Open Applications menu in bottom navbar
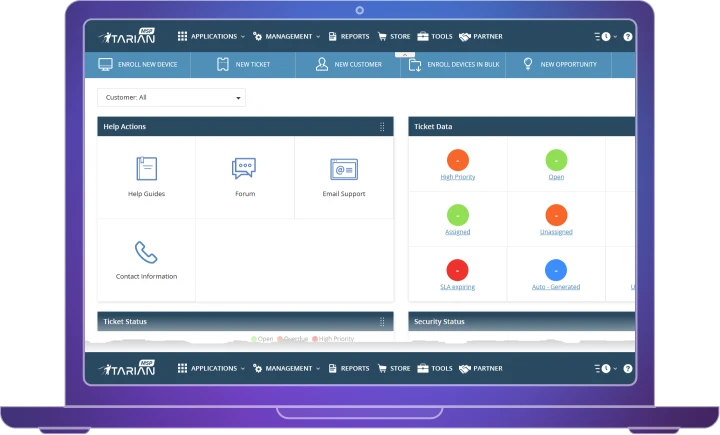Screen dimensions: 720x435 tap(211, 368)
